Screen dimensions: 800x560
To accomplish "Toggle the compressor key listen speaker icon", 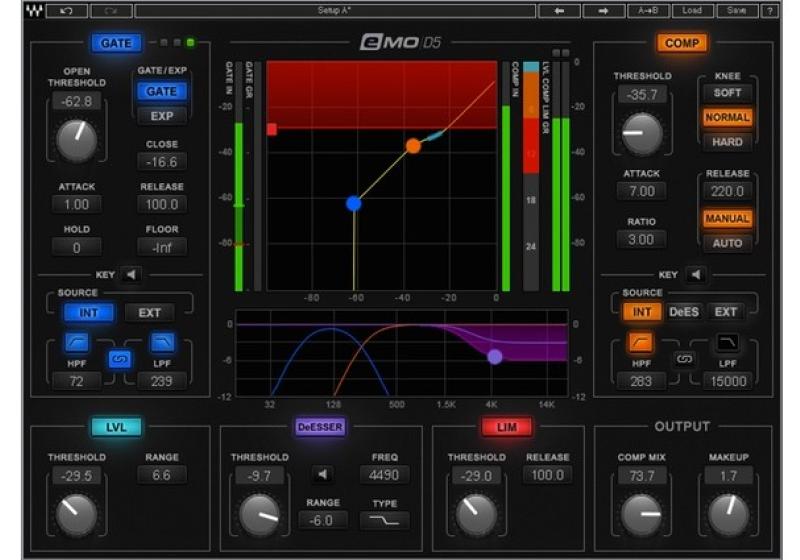I will click(x=695, y=274).
